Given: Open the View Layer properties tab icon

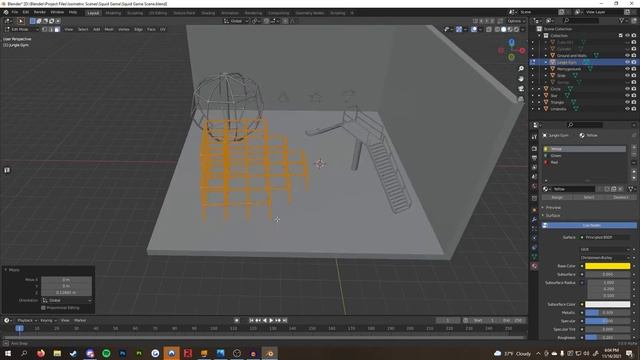Looking at the screenshot, I should click(534, 167).
